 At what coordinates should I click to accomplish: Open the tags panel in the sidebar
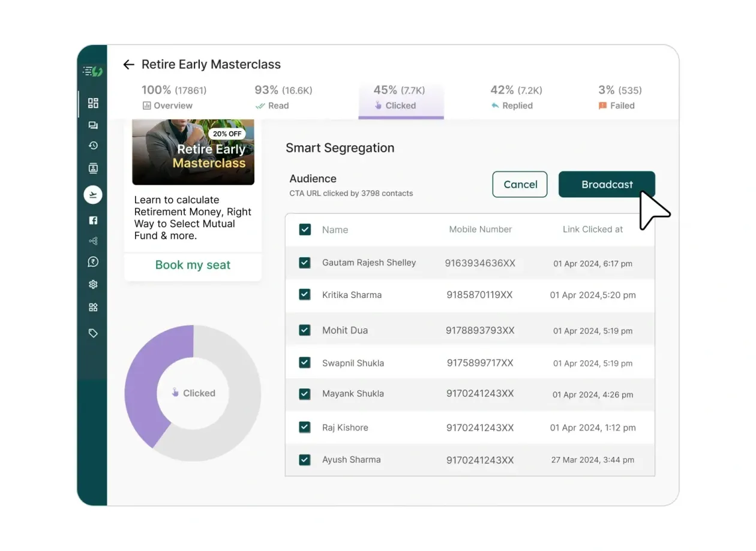click(93, 333)
